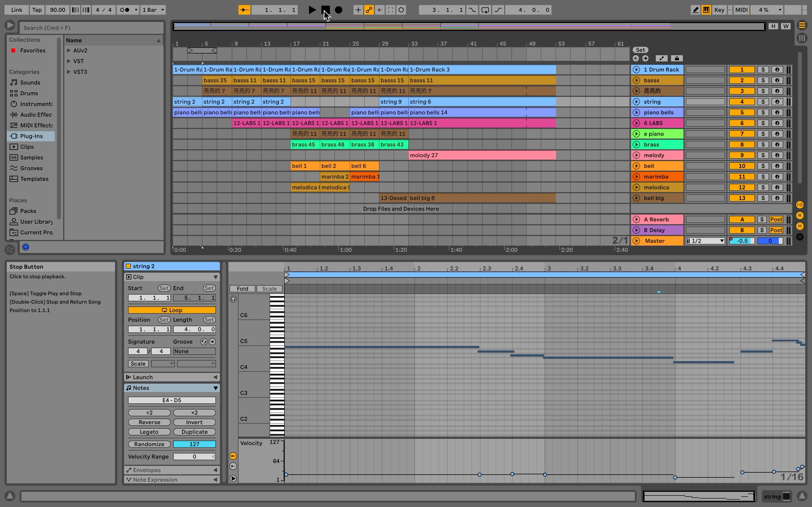Image resolution: width=812 pixels, height=507 pixels.
Task: Toggle the metronome
Action: (x=125, y=10)
